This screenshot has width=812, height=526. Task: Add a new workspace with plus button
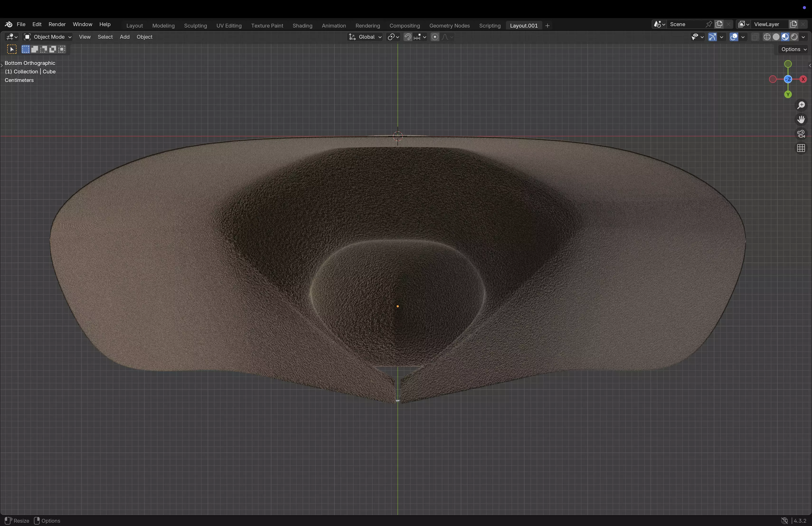click(x=547, y=26)
